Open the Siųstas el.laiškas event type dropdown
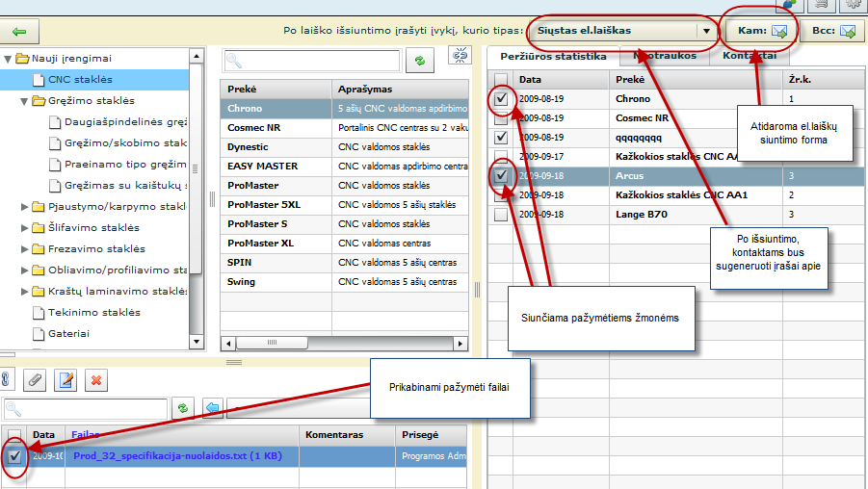Image resolution: width=868 pixels, height=489 pixels. click(706, 31)
